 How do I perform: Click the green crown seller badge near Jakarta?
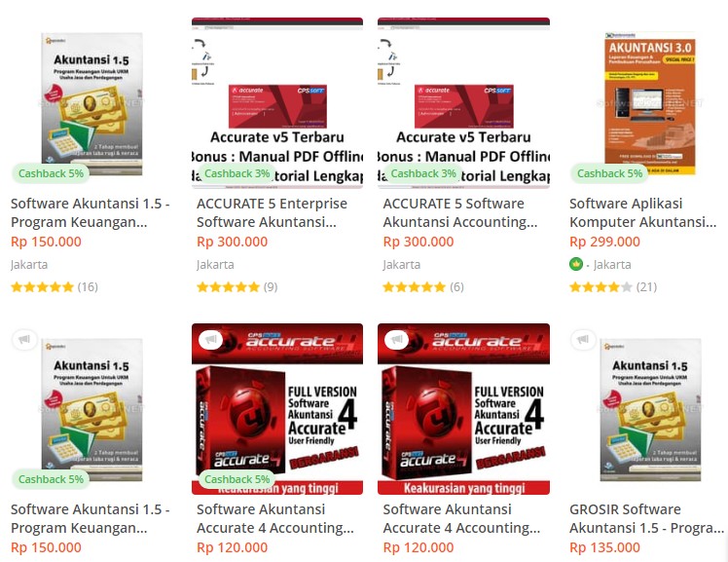(x=576, y=264)
